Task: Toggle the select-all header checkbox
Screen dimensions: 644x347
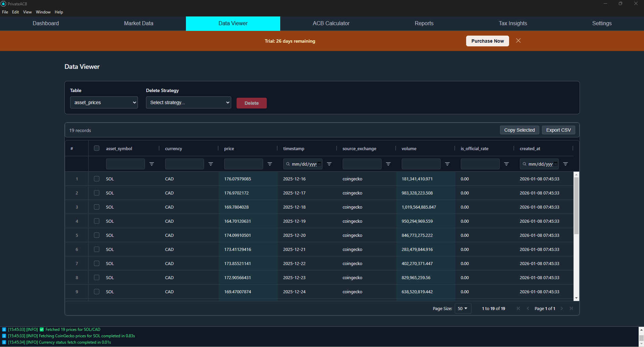Action: click(x=97, y=148)
